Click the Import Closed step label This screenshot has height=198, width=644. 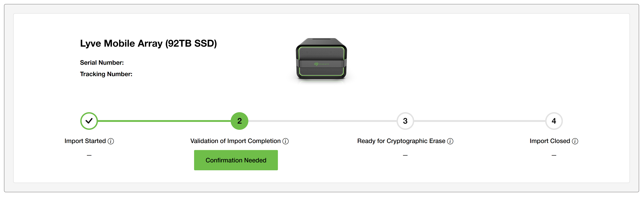pyautogui.click(x=549, y=141)
